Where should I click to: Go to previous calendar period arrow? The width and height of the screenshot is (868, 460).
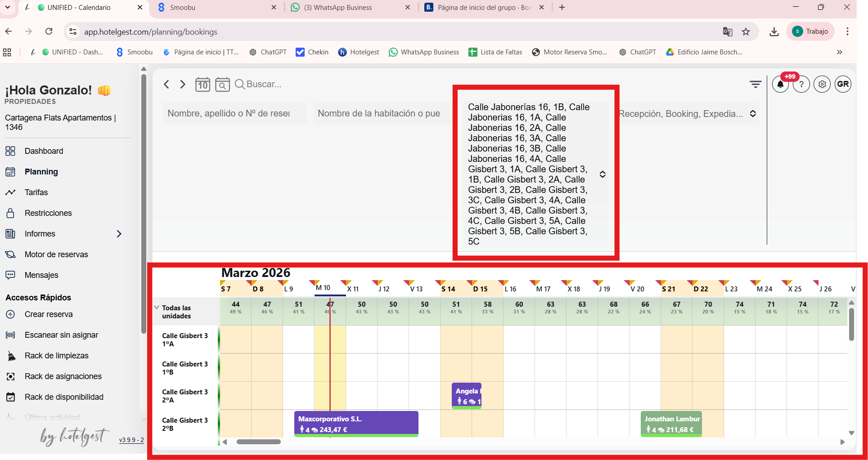coord(166,84)
